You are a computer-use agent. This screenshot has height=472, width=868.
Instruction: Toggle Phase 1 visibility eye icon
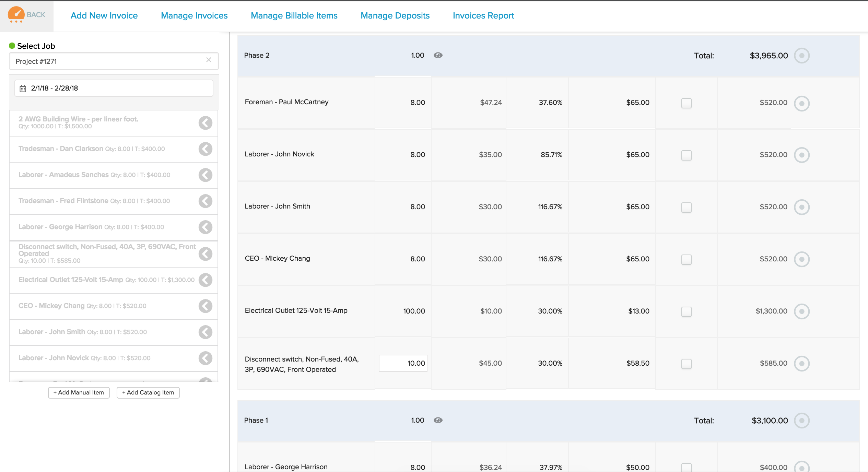point(438,420)
